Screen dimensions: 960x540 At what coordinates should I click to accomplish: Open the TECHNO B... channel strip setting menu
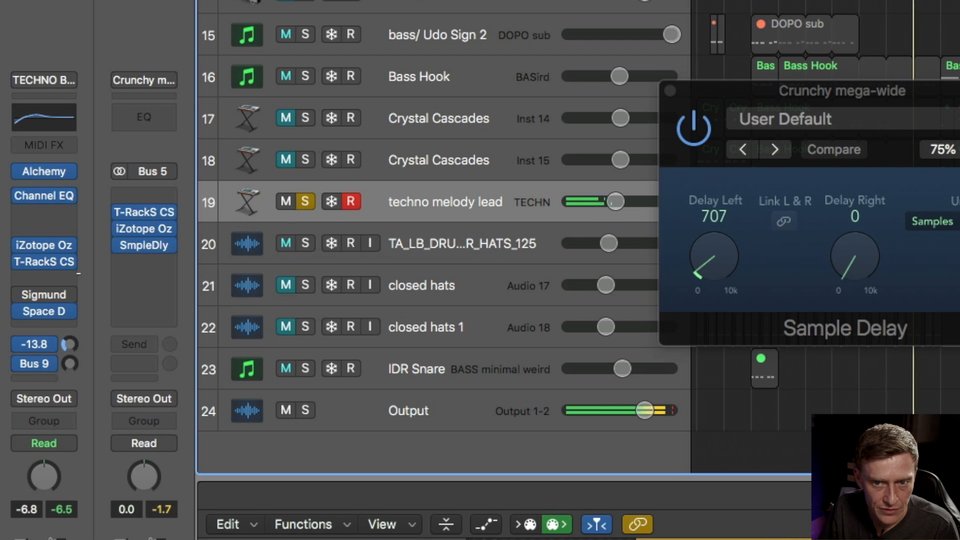pos(44,80)
